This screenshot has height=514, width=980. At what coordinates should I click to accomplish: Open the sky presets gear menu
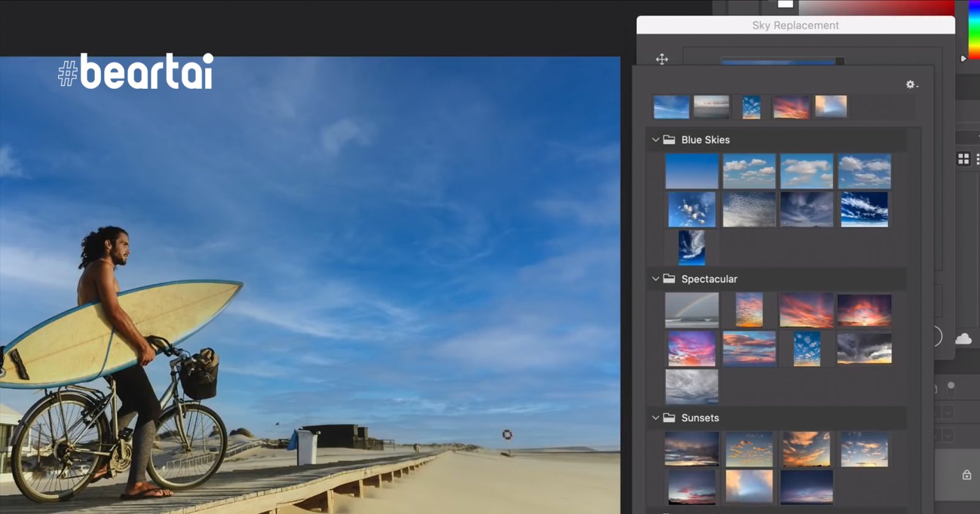pos(911,84)
